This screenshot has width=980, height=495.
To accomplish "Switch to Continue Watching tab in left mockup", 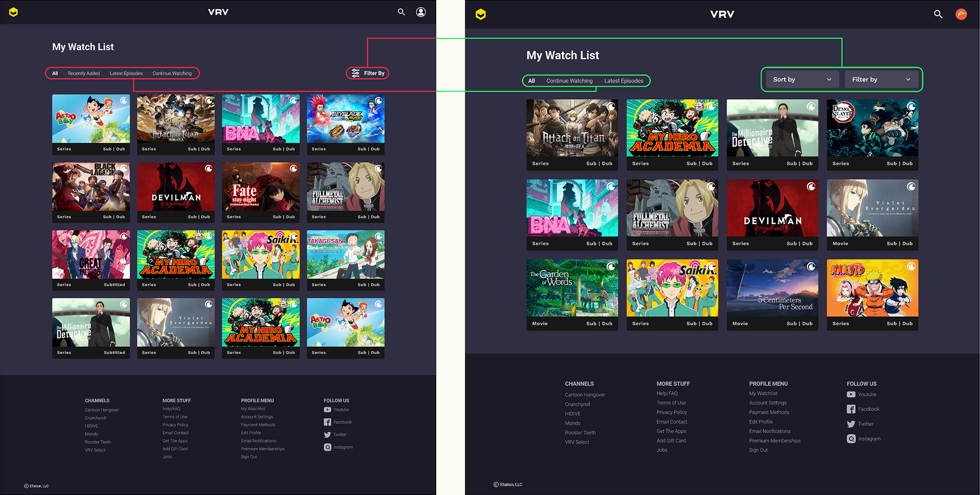I will click(x=172, y=73).
